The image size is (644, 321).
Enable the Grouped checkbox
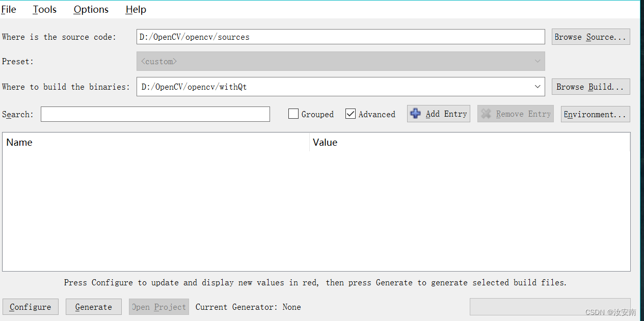coord(293,114)
